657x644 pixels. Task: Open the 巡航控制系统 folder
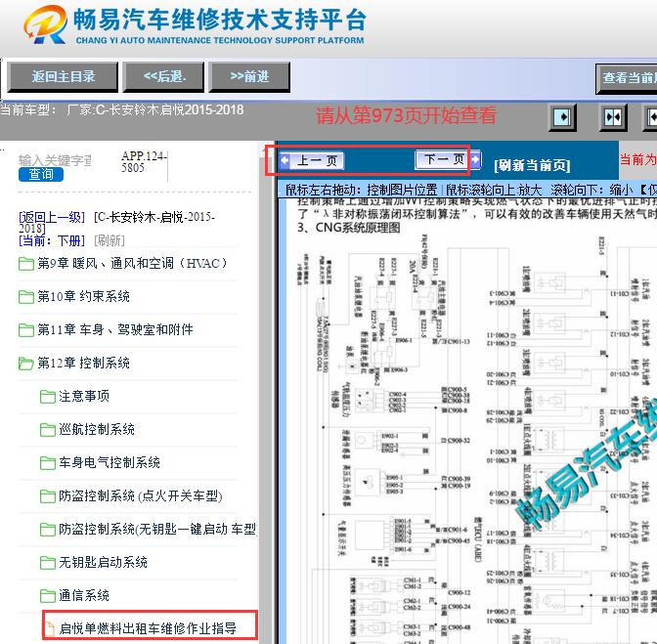tap(97, 429)
